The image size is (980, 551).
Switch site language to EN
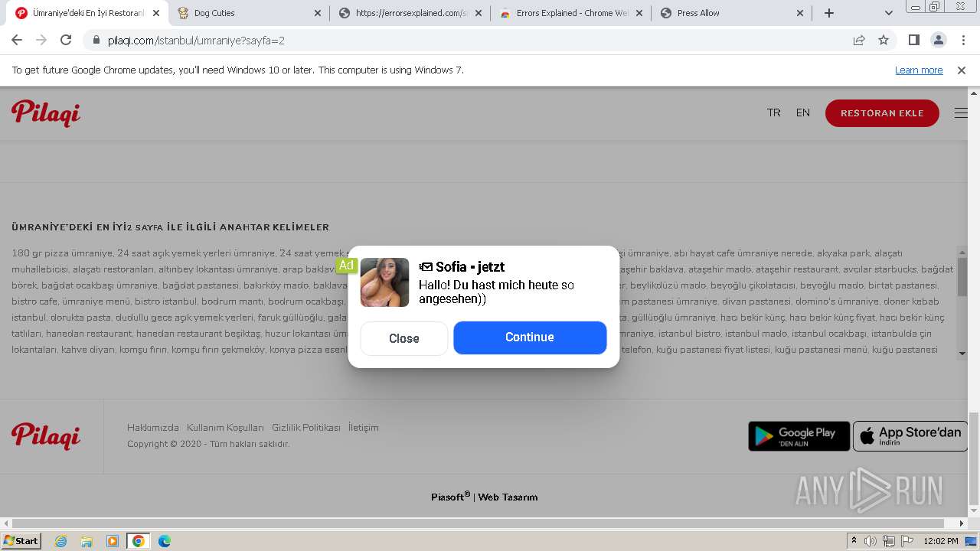[x=802, y=113]
